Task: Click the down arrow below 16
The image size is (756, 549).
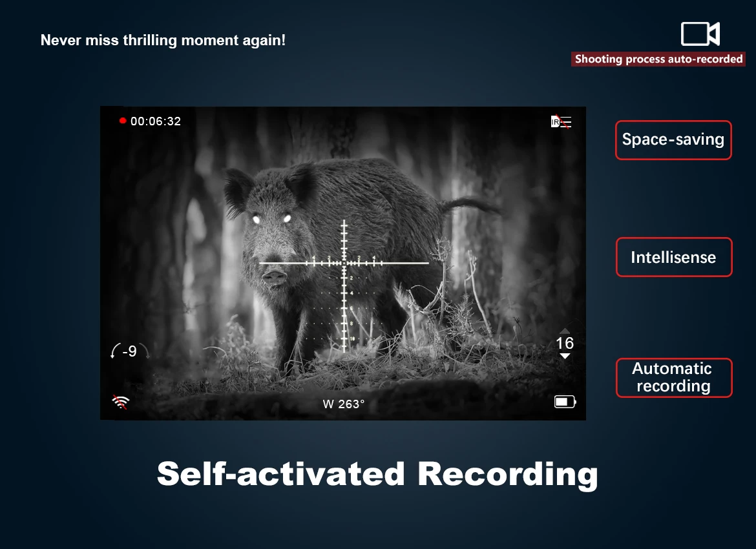Action: 565,356
